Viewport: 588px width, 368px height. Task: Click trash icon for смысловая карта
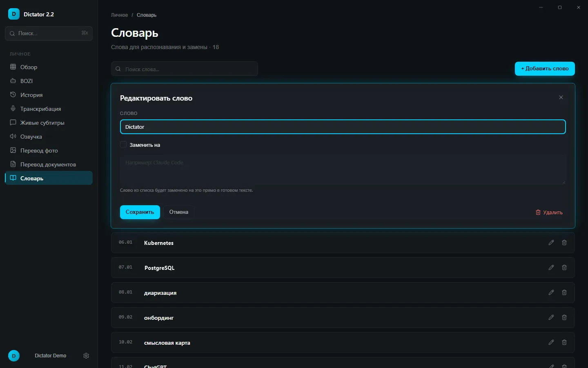point(564,342)
